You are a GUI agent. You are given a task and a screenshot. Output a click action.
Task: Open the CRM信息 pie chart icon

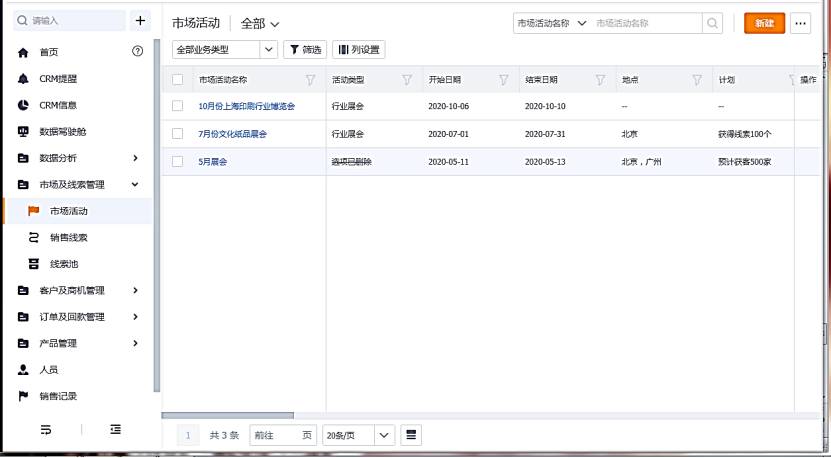click(23, 105)
